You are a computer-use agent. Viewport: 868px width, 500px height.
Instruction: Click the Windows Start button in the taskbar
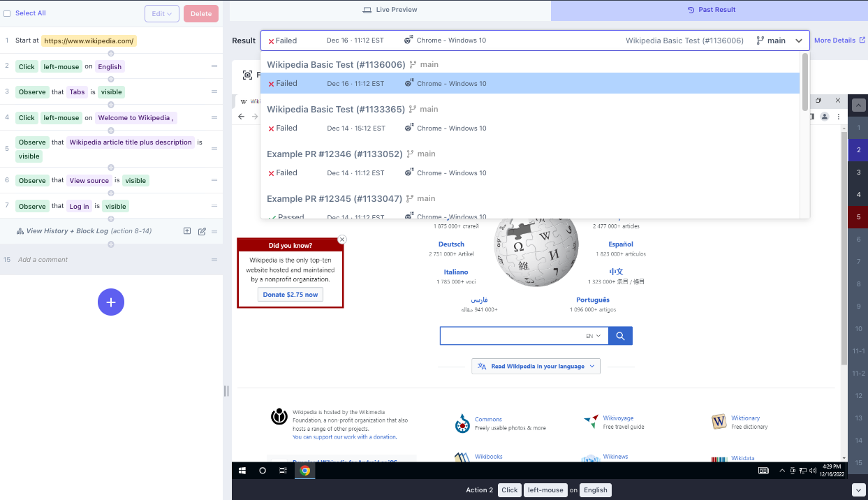coord(242,471)
